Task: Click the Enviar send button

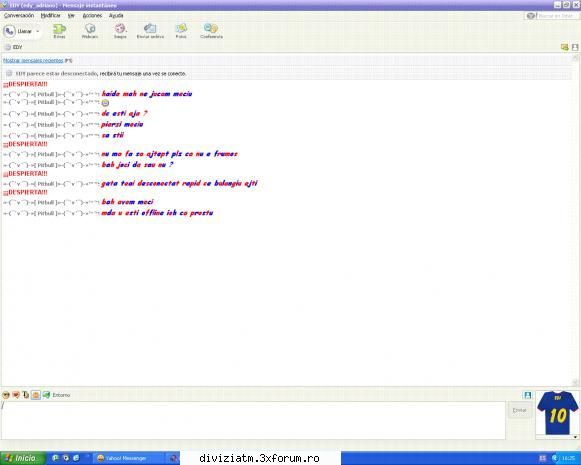Action: coord(519,410)
